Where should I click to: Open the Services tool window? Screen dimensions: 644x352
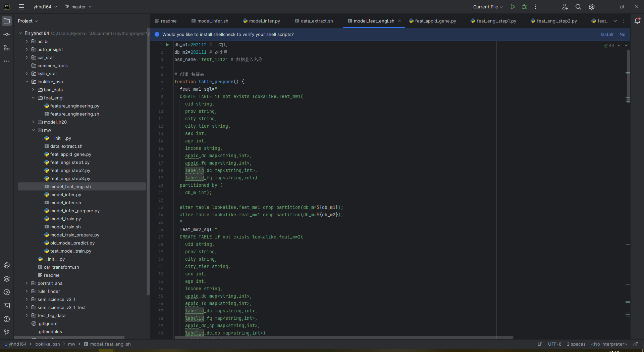click(x=7, y=292)
